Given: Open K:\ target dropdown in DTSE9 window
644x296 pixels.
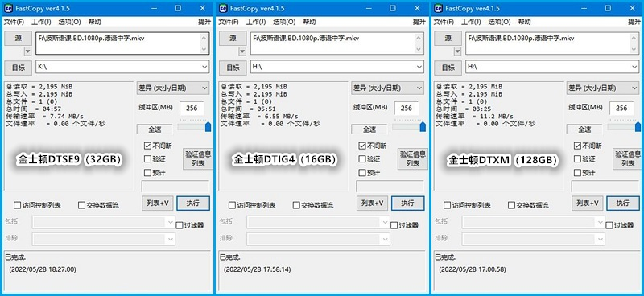Looking at the screenshot, I should pyautogui.click(x=205, y=67).
